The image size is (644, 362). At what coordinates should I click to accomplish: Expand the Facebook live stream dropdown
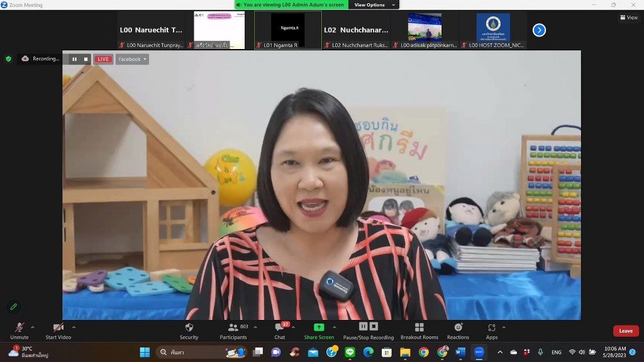click(x=132, y=59)
